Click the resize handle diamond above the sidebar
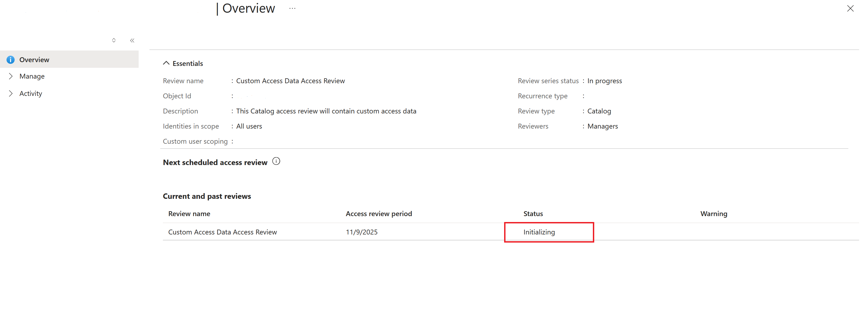 (114, 40)
